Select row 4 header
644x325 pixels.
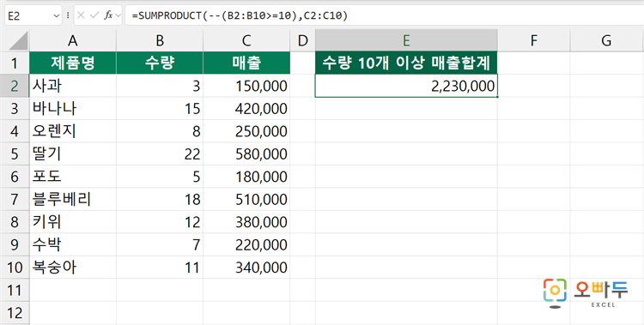point(15,131)
